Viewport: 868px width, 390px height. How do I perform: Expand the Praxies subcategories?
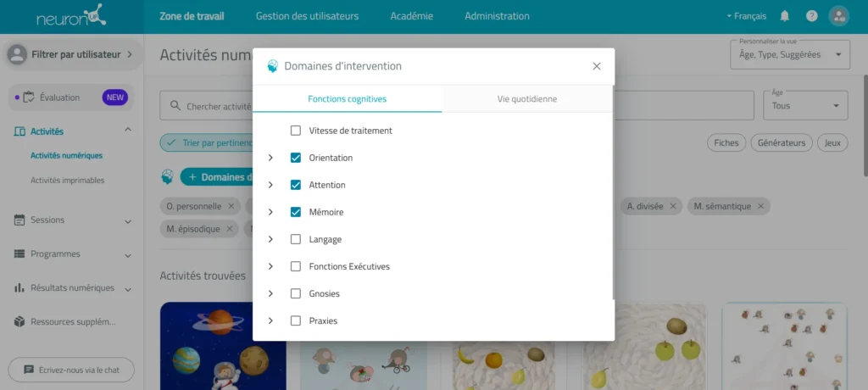(x=270, y=320)
